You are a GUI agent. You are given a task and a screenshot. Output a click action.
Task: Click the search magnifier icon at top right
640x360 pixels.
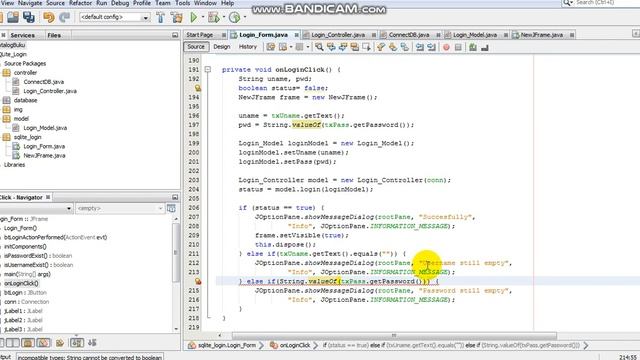tap(567, 3)
